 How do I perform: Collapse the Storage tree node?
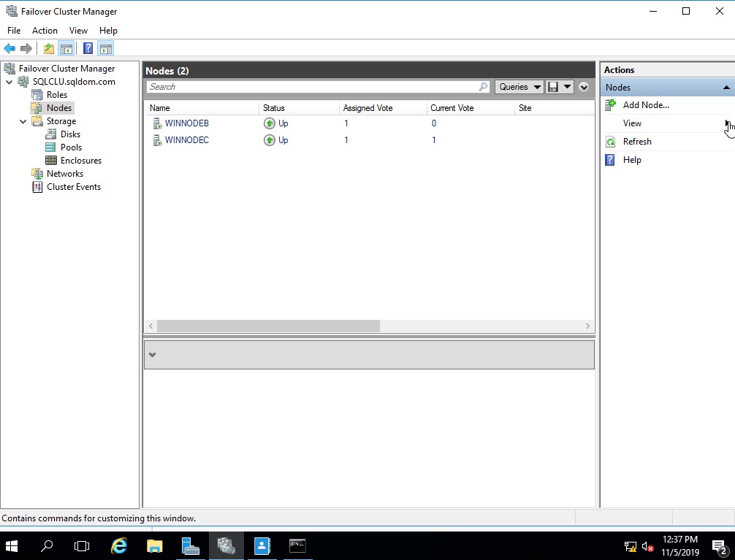pos(23,121)
